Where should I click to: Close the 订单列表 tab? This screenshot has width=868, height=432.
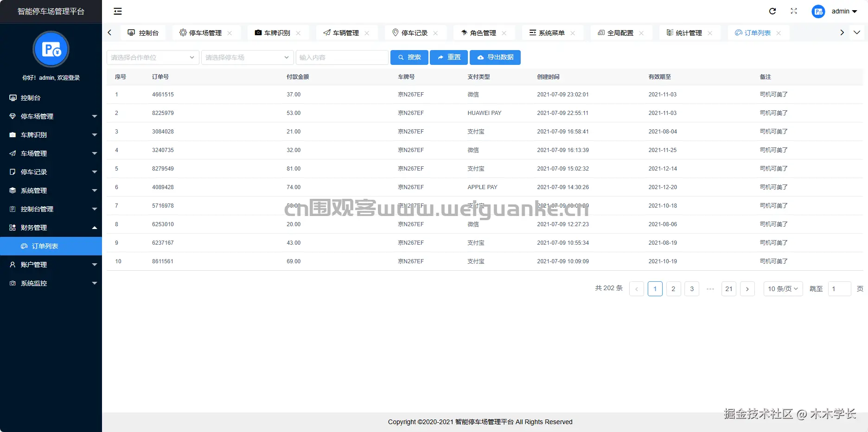coord(779,33)
